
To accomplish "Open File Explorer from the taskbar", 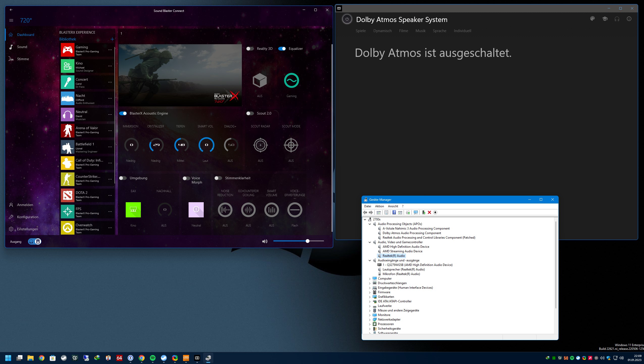I will (x=30, y=358).
